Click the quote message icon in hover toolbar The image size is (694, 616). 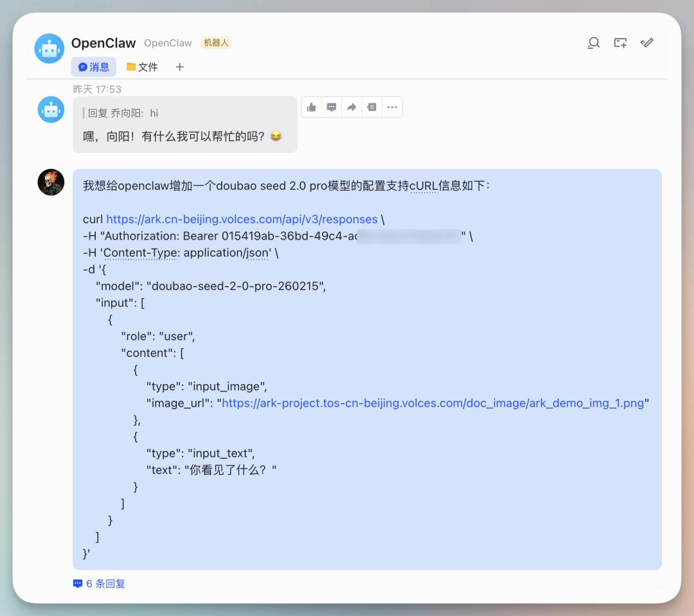(372, 107)
